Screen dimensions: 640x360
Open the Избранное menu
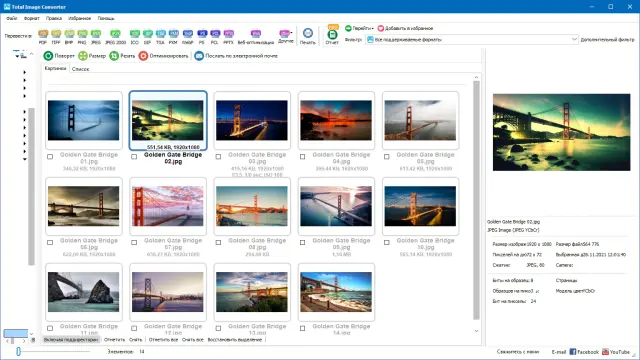80,18
